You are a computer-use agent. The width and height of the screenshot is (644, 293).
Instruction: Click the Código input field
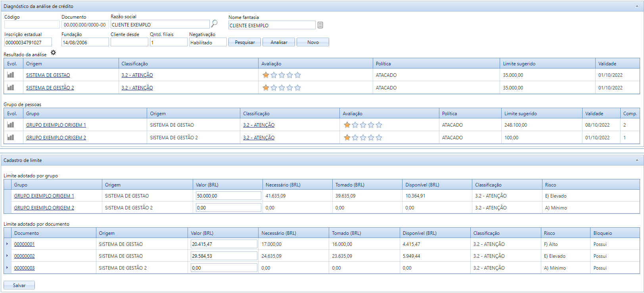(32, 25)
